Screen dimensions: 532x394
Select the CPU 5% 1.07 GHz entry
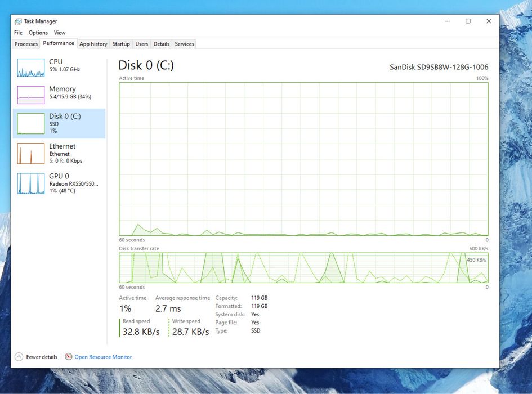[59, 68]
